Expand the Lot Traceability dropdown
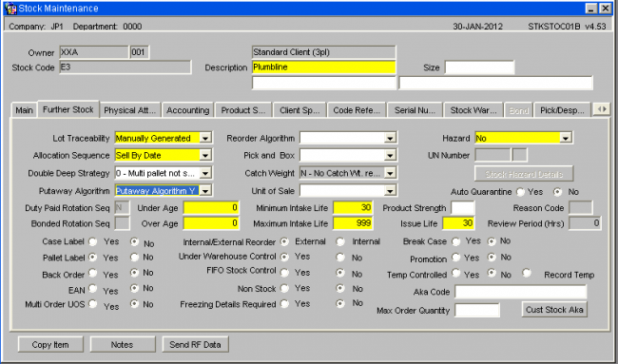Image resolution: width=618 pixels, height=364 pixels. tap(205, 138)
